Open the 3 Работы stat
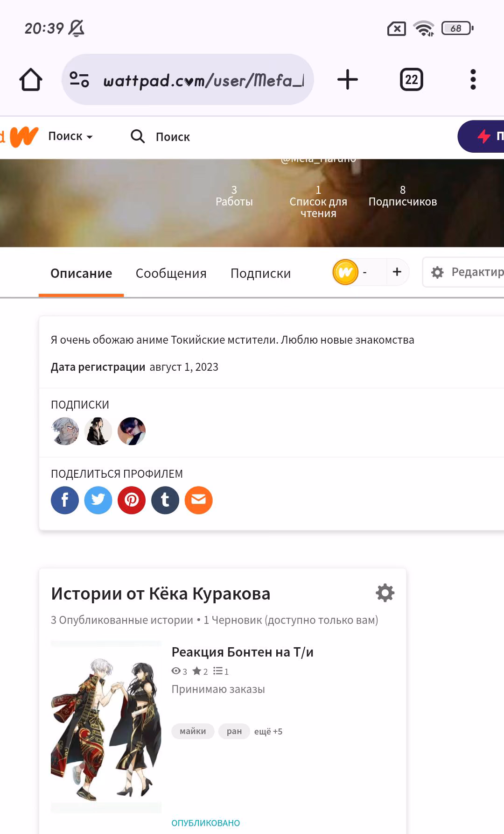The height and width of the screenshot is (834, 504). [234, 196]
